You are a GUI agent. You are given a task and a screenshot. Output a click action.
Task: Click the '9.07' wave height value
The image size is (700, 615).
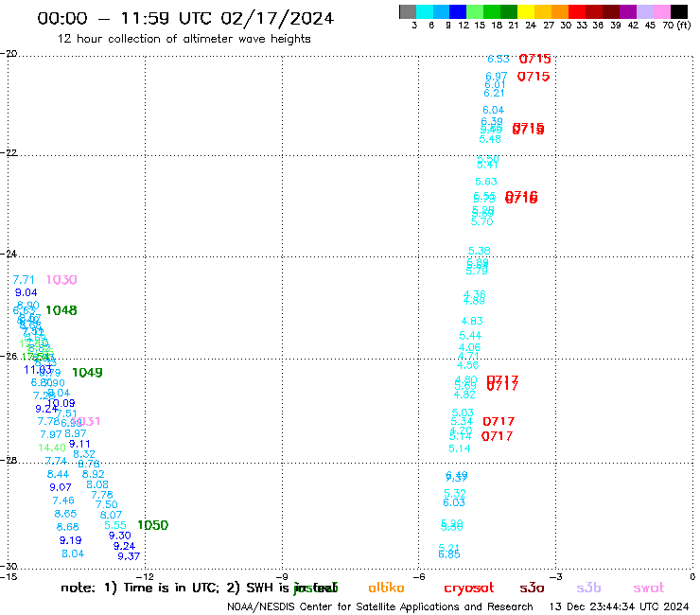click(x=61, y=487)
